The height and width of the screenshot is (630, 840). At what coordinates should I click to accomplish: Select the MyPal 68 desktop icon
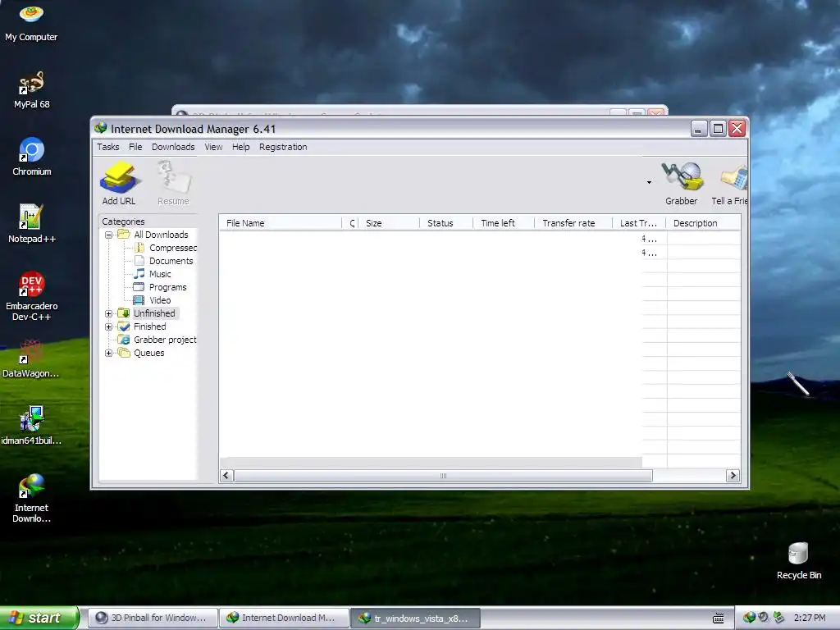pos(32,90)
